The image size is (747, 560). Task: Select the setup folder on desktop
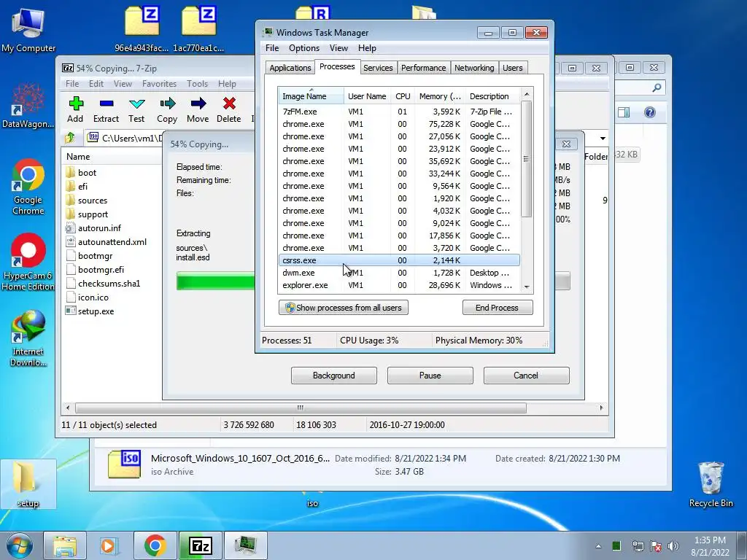(28, 484)
